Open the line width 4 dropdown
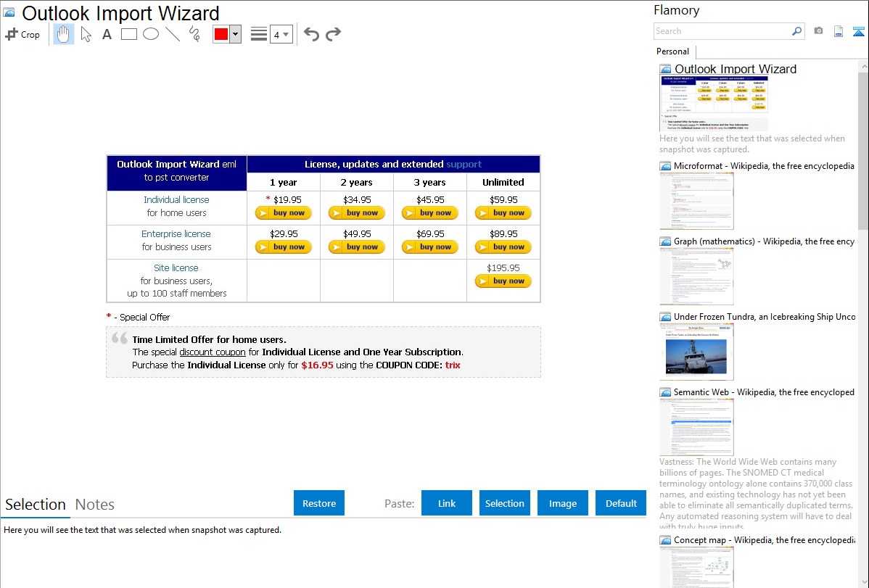Viewport: 869px width, 588px height. [281, 35]
